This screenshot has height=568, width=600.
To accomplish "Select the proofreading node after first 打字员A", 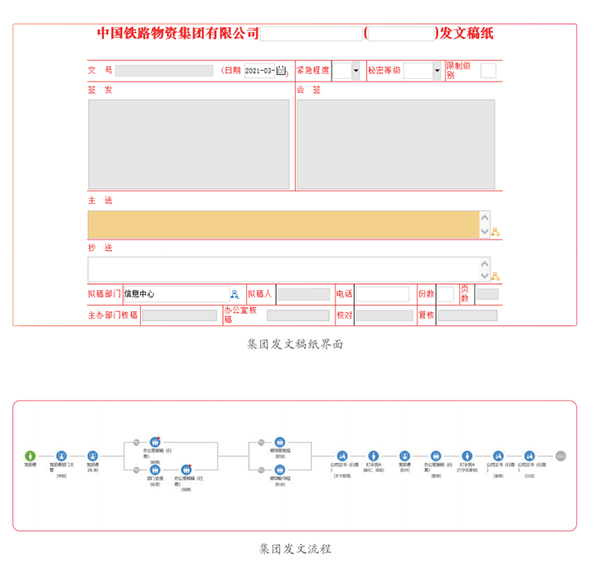I will [404, 456].
